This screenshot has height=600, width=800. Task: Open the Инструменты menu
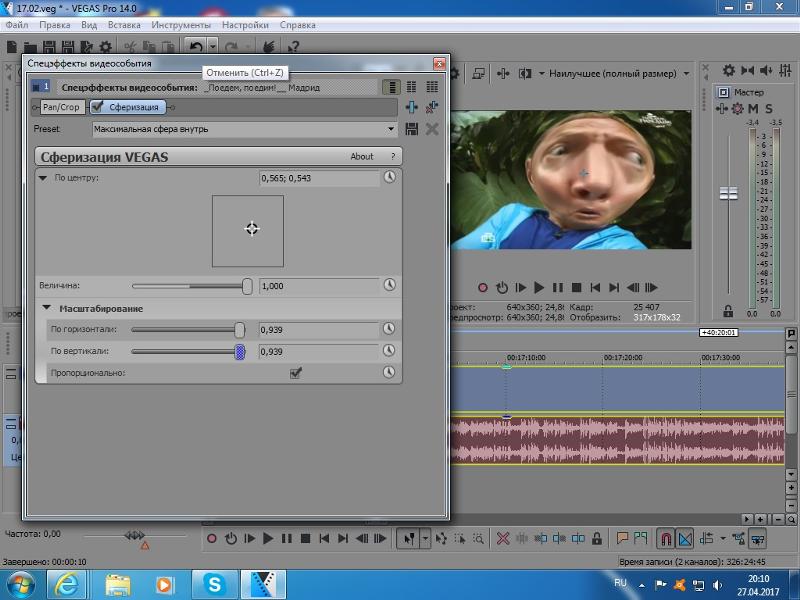181,25
